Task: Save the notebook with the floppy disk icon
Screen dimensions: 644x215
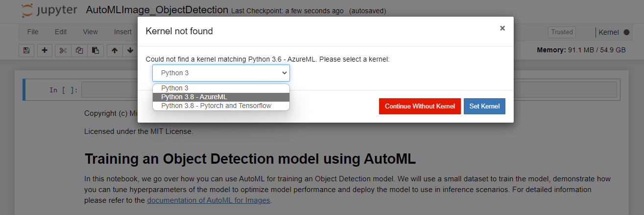Action: coord(26,50)
